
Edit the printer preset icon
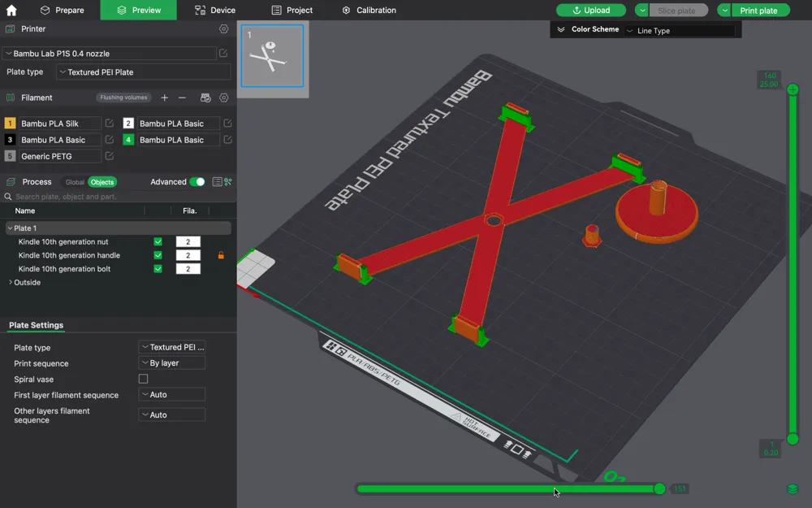coord(223,54)
